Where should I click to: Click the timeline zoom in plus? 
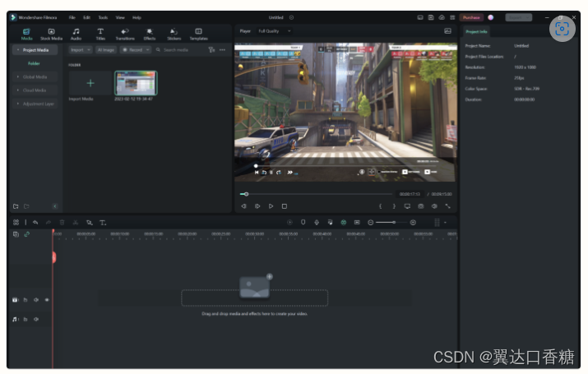(x=413, y=223)
